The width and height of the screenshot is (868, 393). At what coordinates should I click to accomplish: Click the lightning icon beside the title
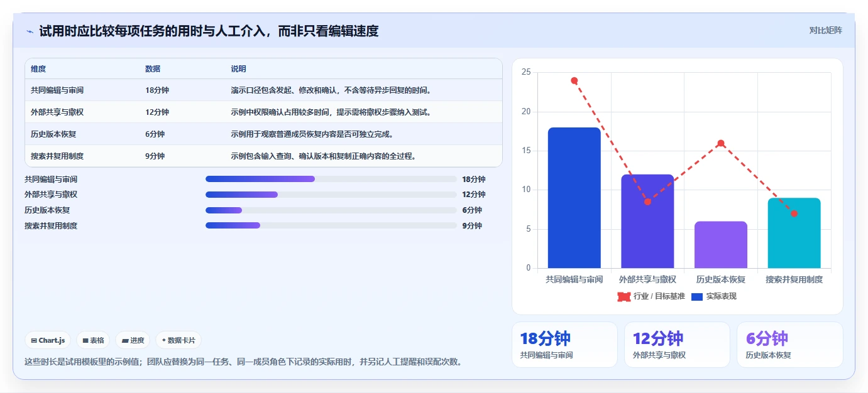coord(30,31)
